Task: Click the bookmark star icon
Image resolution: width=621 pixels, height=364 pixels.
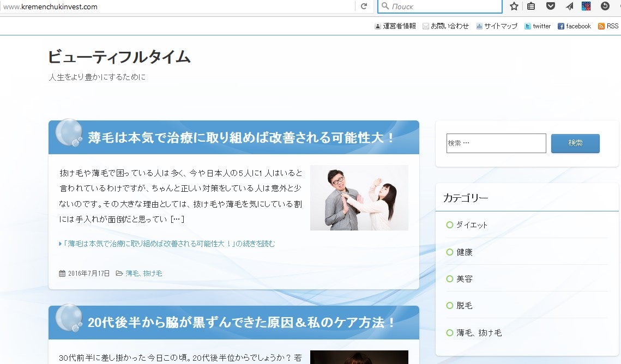Action: (514, 7)
